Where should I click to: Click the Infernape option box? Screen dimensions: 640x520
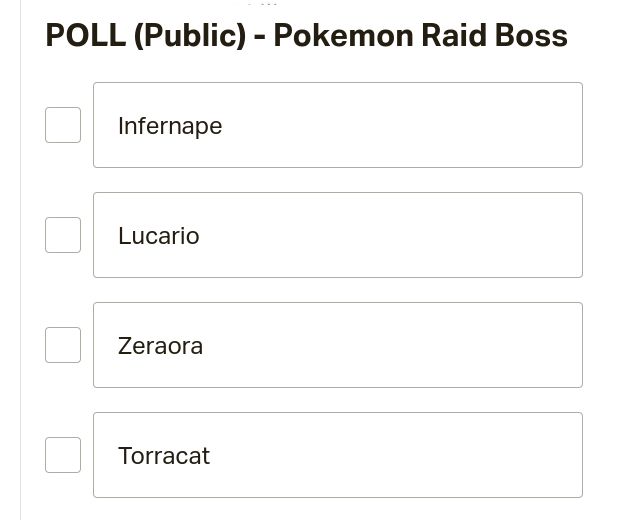[338, 125]
